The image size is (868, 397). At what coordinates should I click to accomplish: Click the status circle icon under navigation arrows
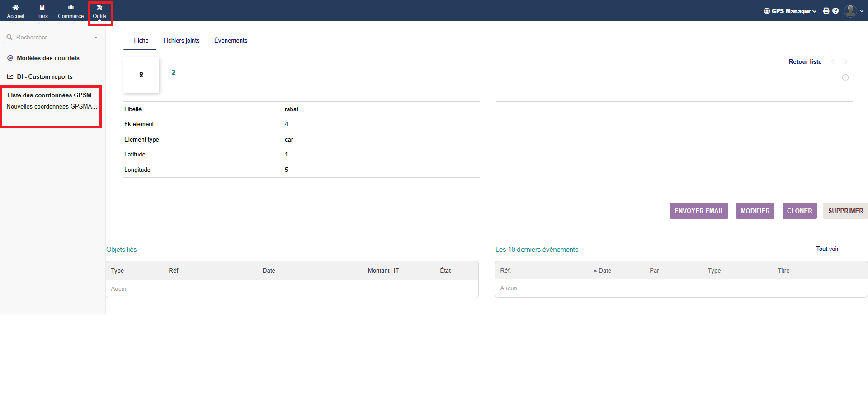tap(845, 77)
